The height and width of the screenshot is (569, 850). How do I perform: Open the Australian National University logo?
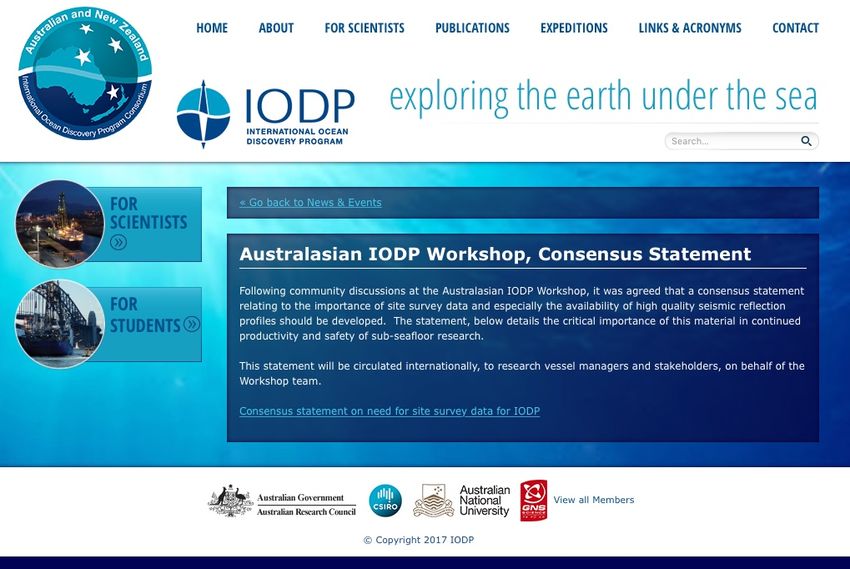tap(461, 501)
